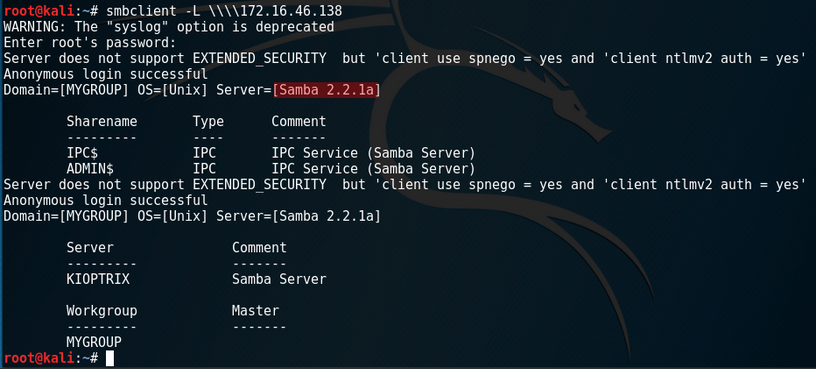Click the Sharename column header
The image size is (816, 369).
point(102,122)
